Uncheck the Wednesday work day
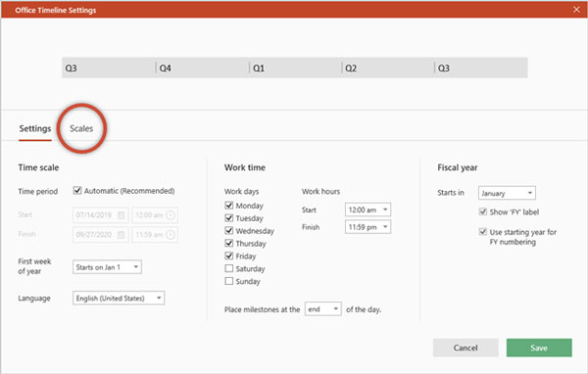The height and width of the screenshot is (374, 588). pos(228,230)
